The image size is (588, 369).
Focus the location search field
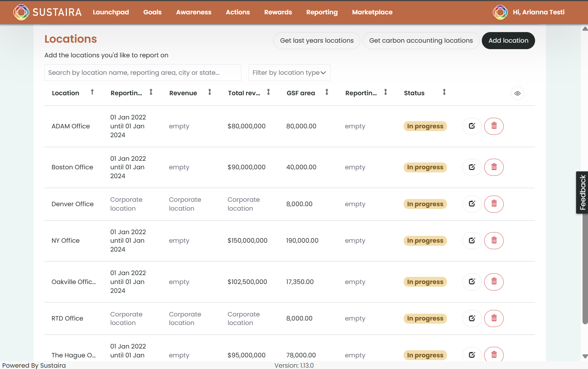tap(143, 73)
